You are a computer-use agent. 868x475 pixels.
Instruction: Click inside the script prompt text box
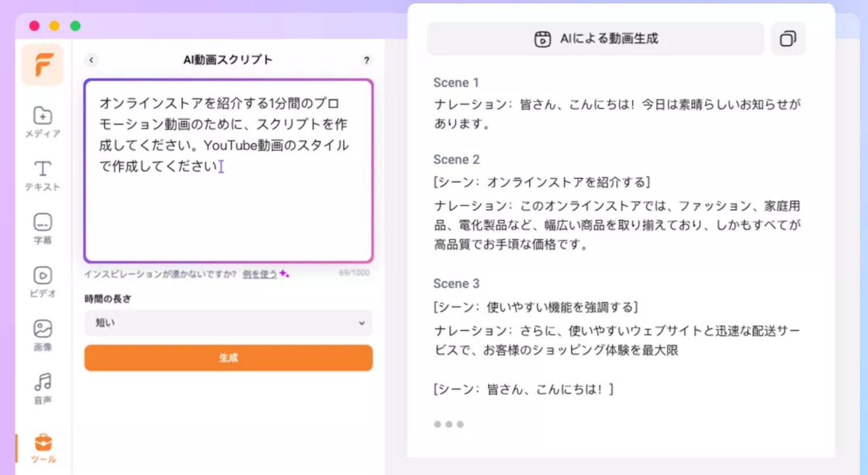[228, 171]
